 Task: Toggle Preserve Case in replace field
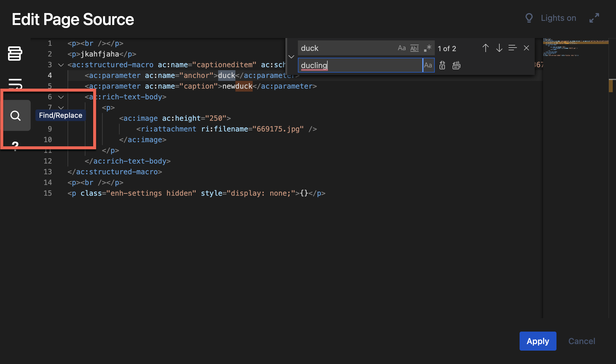pyautogui.click(x=428, y=65)
